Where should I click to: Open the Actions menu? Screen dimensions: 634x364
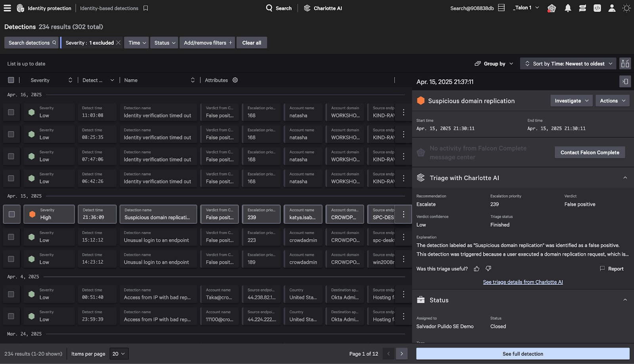(x=612, y=101)
